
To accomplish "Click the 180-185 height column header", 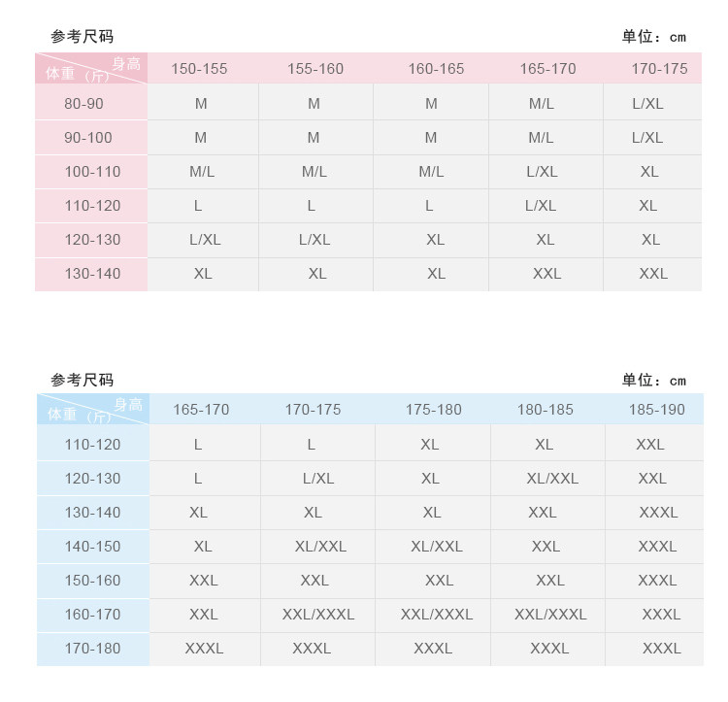I will coord(546,410).
